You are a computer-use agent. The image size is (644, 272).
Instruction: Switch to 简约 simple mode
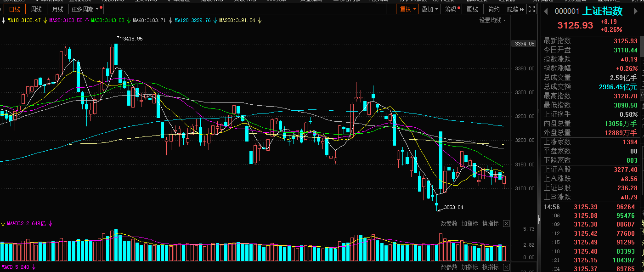pos(494,9)
